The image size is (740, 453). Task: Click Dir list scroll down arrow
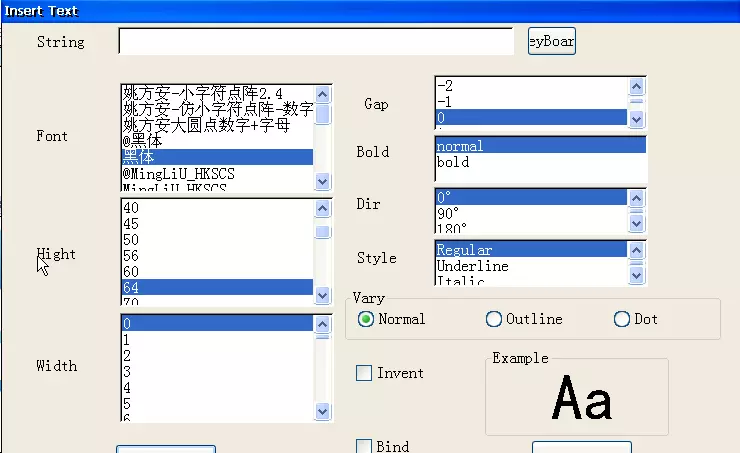(637, 224)
